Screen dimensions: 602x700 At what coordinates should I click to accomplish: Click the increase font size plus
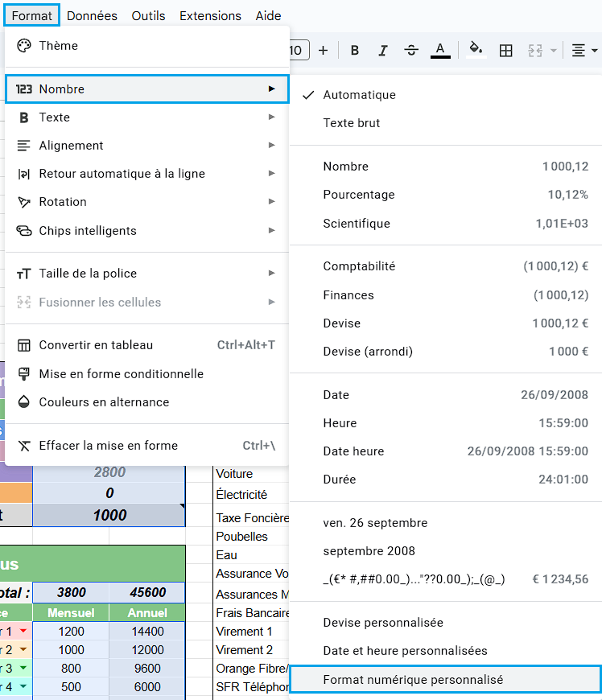pos(324,51)
